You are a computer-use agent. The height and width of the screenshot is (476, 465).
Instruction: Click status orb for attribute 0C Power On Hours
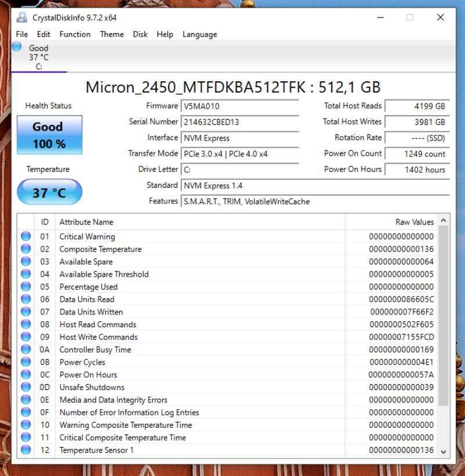click(26, 374)
